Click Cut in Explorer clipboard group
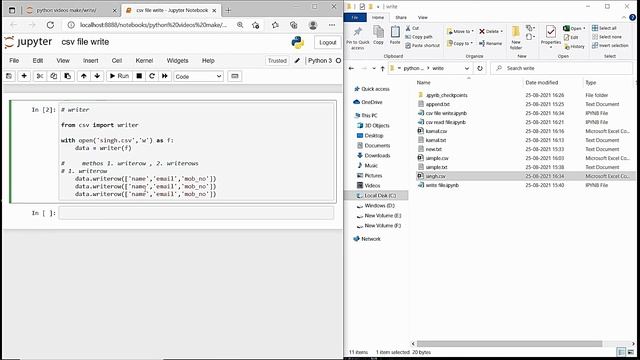 412,28
